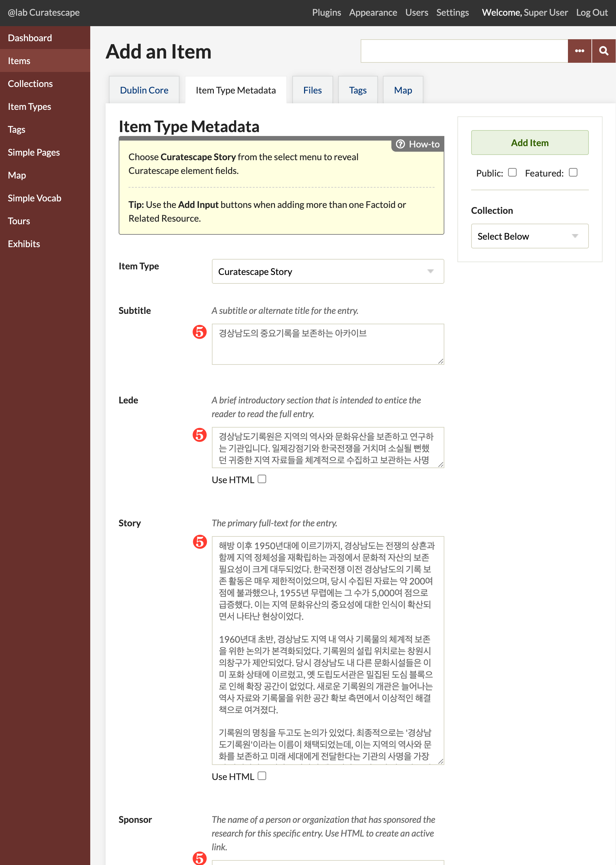Click the Super User profile link

tap(546, 12)
